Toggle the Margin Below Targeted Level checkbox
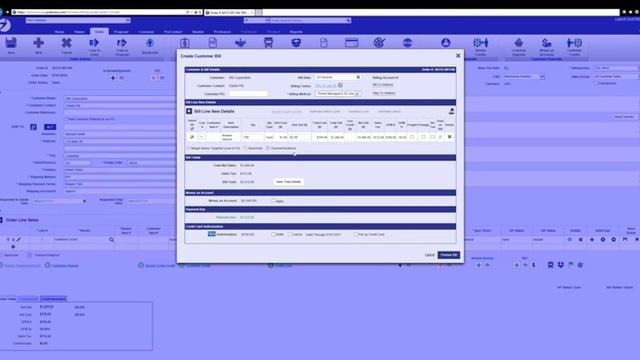 pyautogui.click(x=188, y=148)
